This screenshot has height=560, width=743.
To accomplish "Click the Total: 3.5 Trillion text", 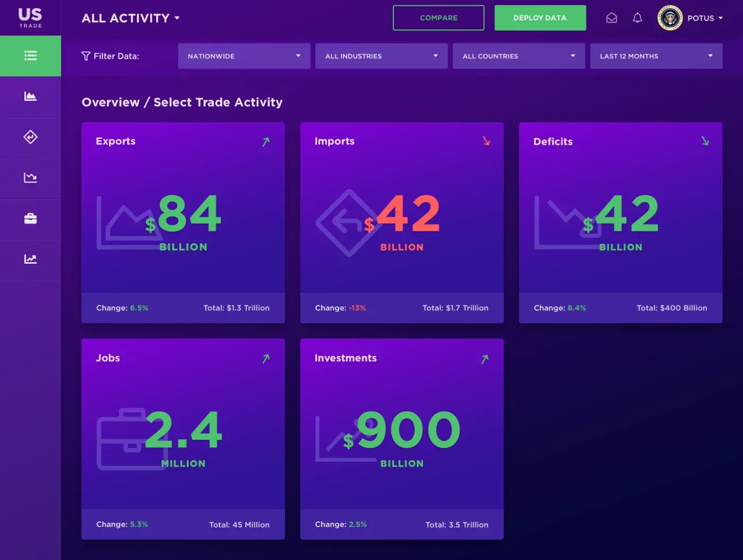I will (457, 524).
